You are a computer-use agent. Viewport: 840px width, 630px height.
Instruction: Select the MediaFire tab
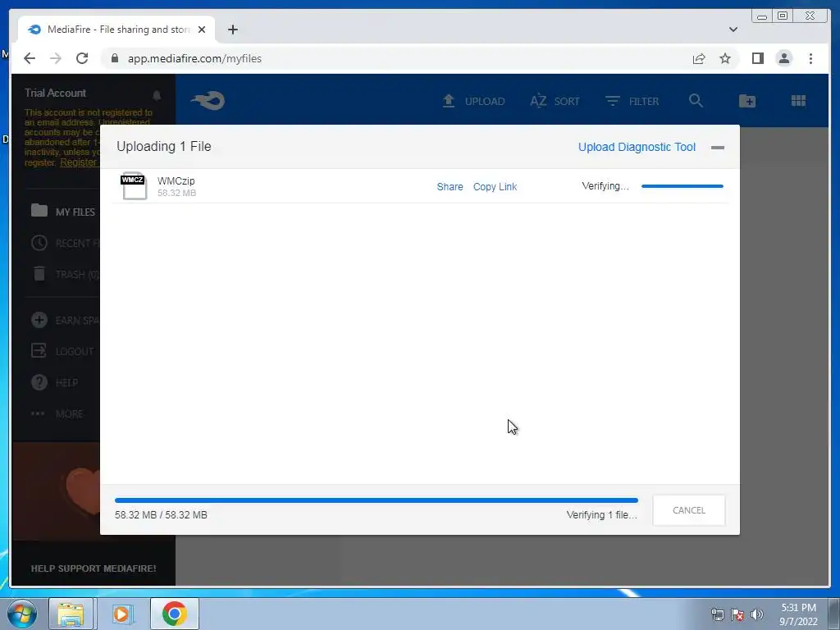pos(116,30)
